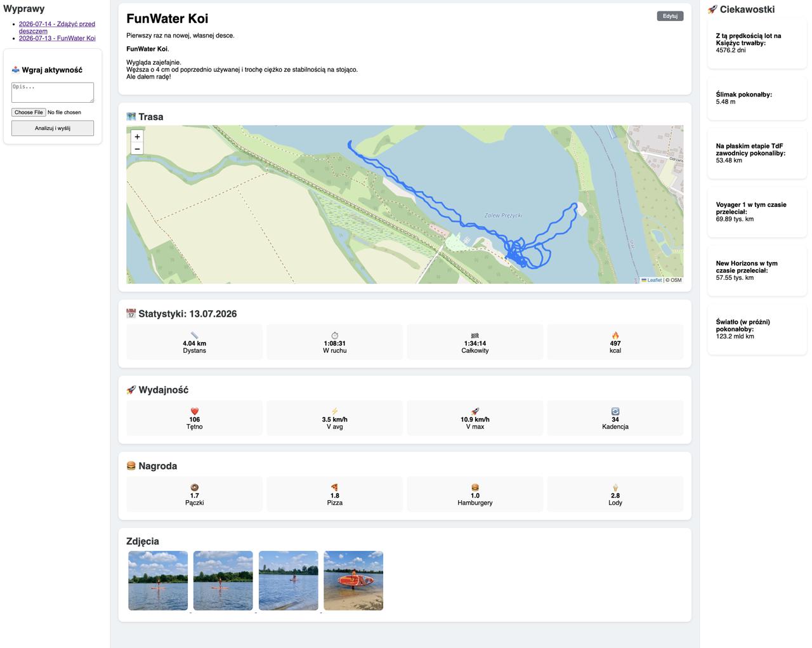Click the hamburger icon above Hamburgery

click(475, 487)
